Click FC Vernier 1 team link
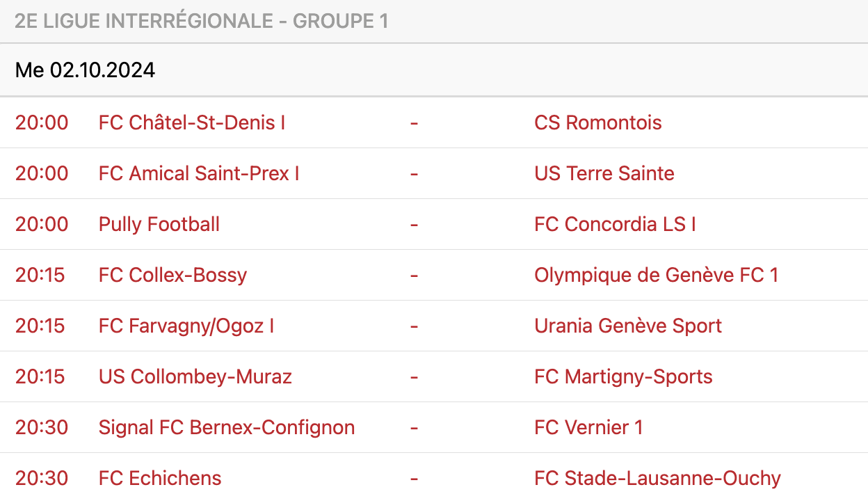The width and height of the screenshot is (868, 501). [x=588, y=427]
